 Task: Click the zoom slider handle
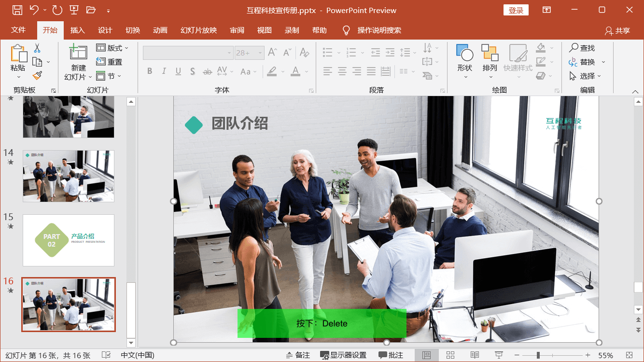tap(538, 355)
